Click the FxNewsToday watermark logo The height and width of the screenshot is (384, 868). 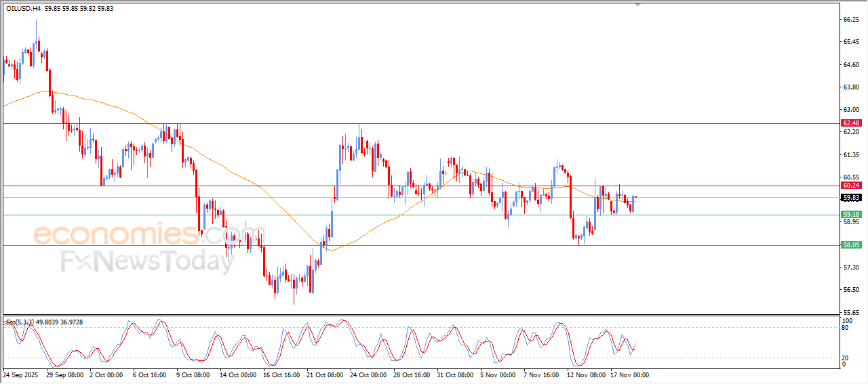(x=146, y=261)
